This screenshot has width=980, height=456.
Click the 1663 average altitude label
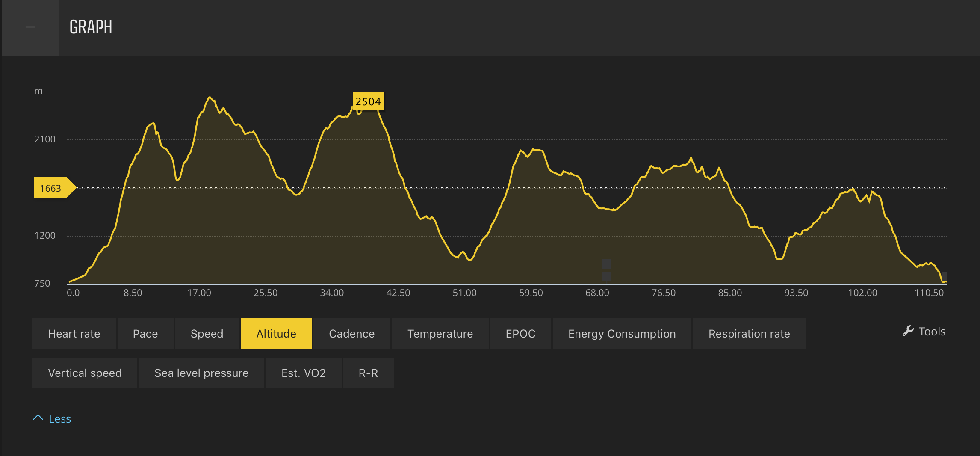tap(51, 188)
